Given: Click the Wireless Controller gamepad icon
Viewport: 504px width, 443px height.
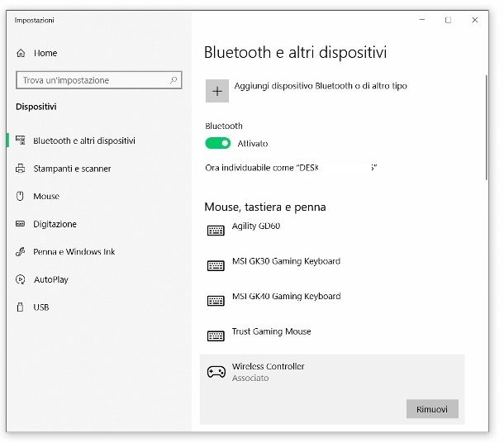Looking at the screenshot, I should click(216, 372).
